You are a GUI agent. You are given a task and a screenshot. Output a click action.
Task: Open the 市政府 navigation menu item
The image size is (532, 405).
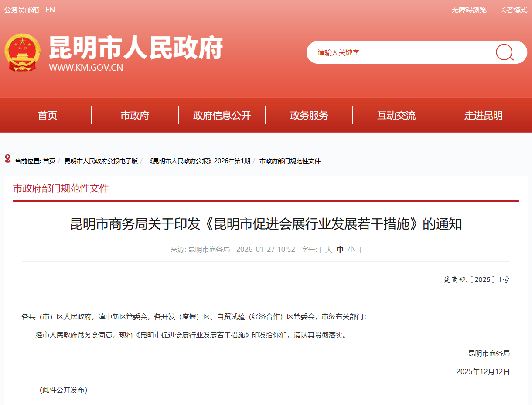(x=135, y=116)
